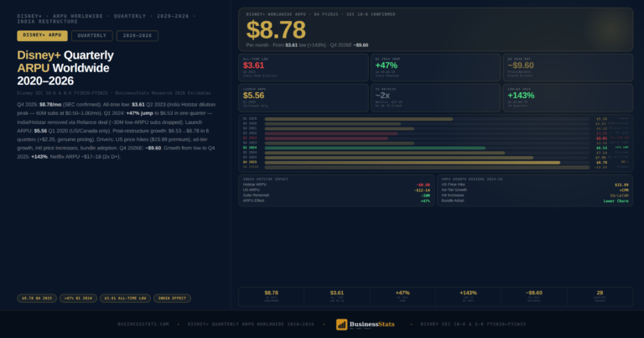Screen dimensions: 644x338
Task: Click the Q4 2024 bar in chart
Action: [x=399, y=158]
